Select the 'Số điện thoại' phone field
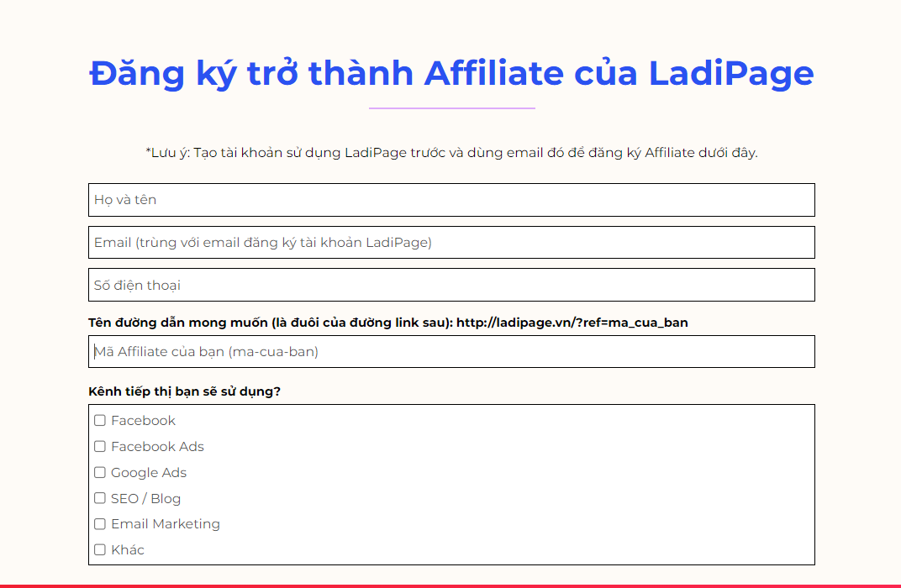 click(x=451, y=285)
